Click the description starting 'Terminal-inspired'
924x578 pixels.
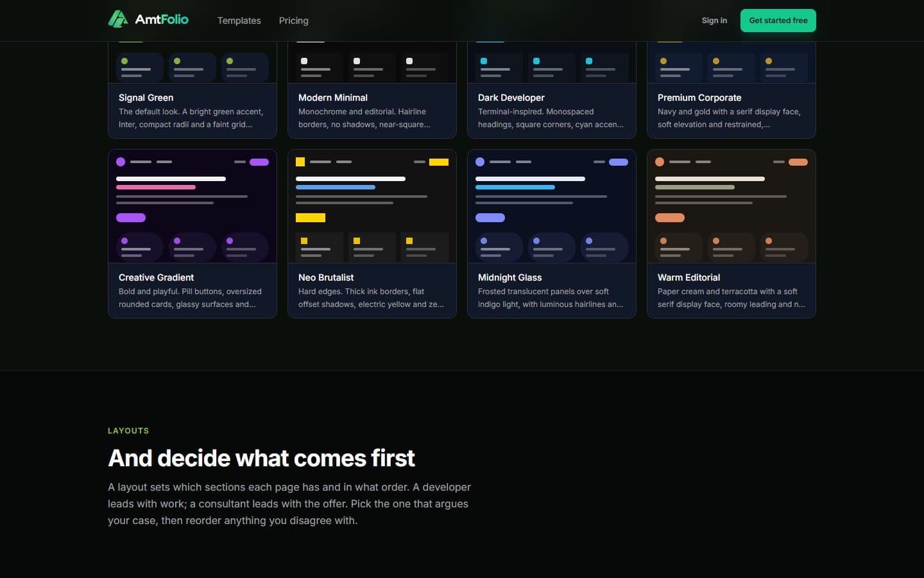551,118
